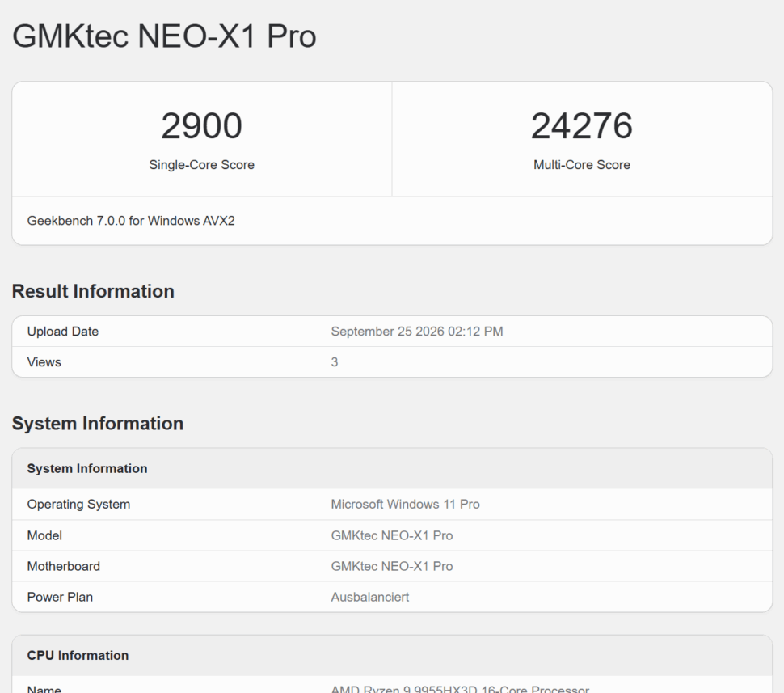
Task: Select the GMKtec NEO-X1 Pro value in Model row
Action: click(x=392, y=535)
